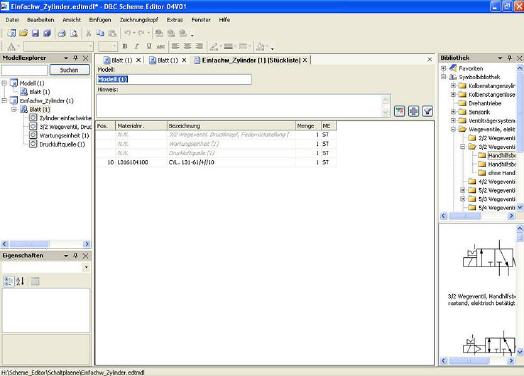Close the Einfachw_Zylinder Stückliste tab
The height and width of the screenshot is (376, 524).
coord(305,60)
